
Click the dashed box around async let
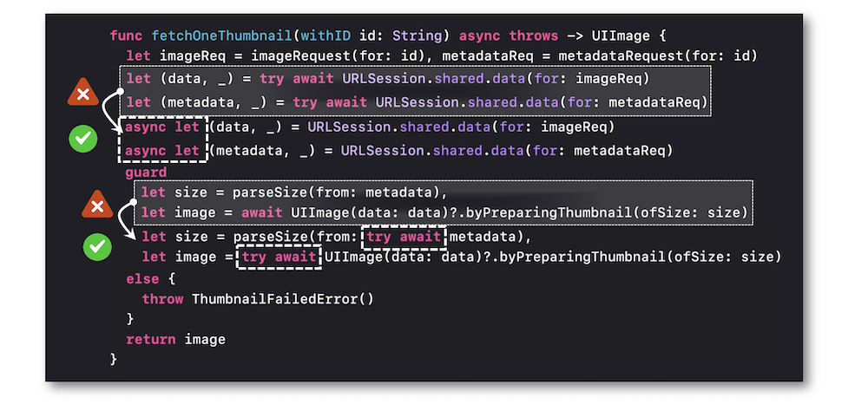[163, 139]
